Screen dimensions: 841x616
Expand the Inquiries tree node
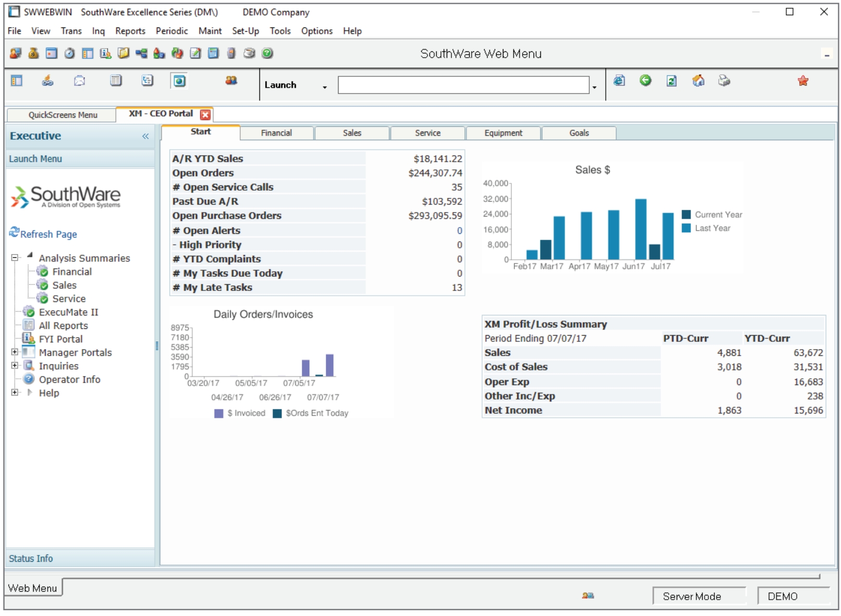pyautogui.click(x=14, y=366)
